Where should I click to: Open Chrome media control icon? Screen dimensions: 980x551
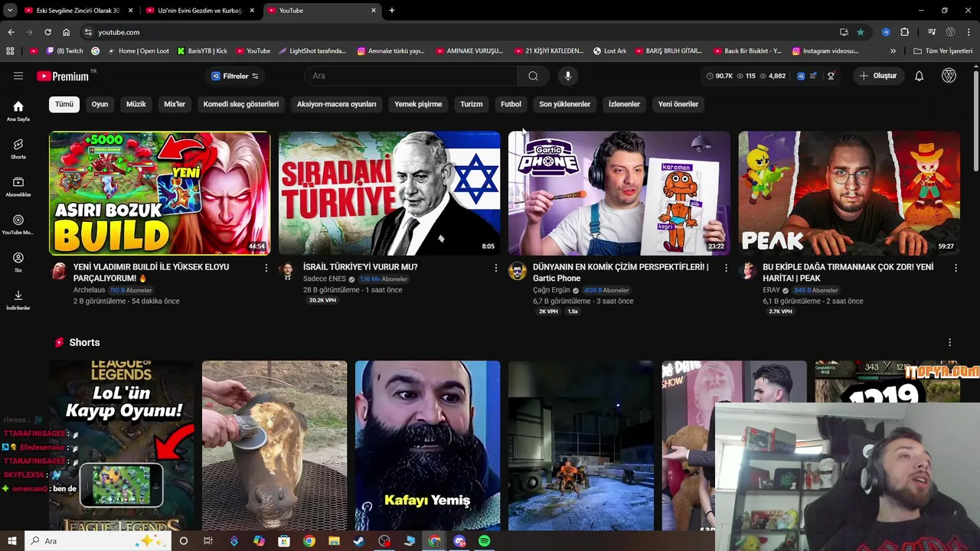pyautogui.click(x=932, y=32)
